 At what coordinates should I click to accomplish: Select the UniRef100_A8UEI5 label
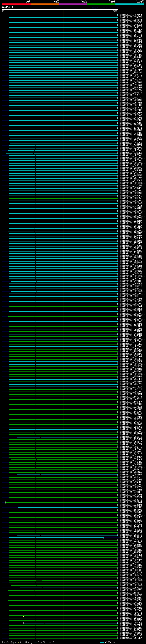[x=131, y=296]
